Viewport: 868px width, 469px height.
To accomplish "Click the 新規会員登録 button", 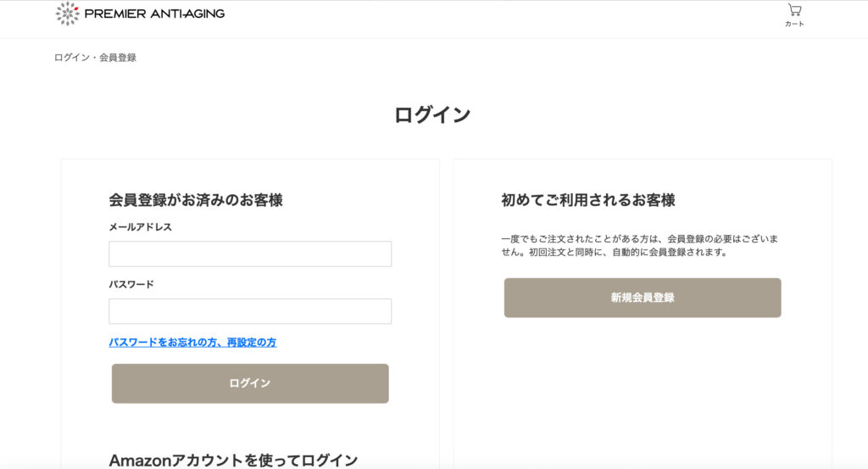I will (643, 298).
